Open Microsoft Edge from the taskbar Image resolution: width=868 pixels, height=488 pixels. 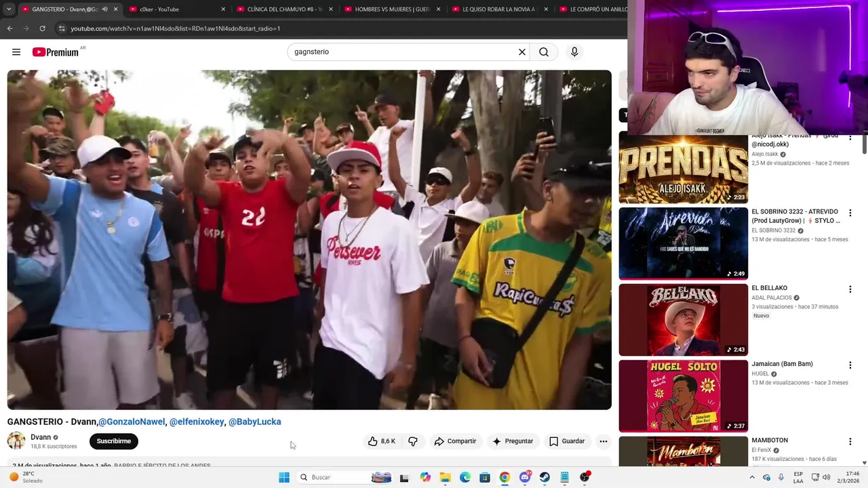pos(465,477)
